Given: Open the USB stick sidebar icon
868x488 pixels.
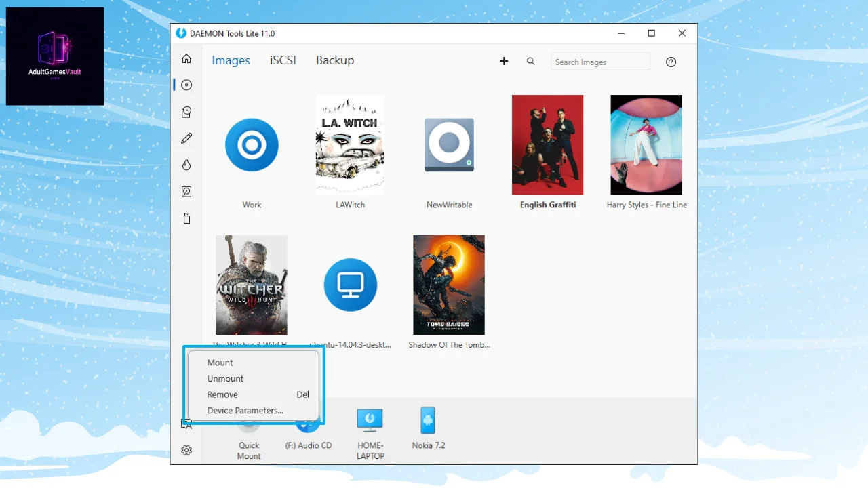Looking at the screenshot, I should [186, 218].
